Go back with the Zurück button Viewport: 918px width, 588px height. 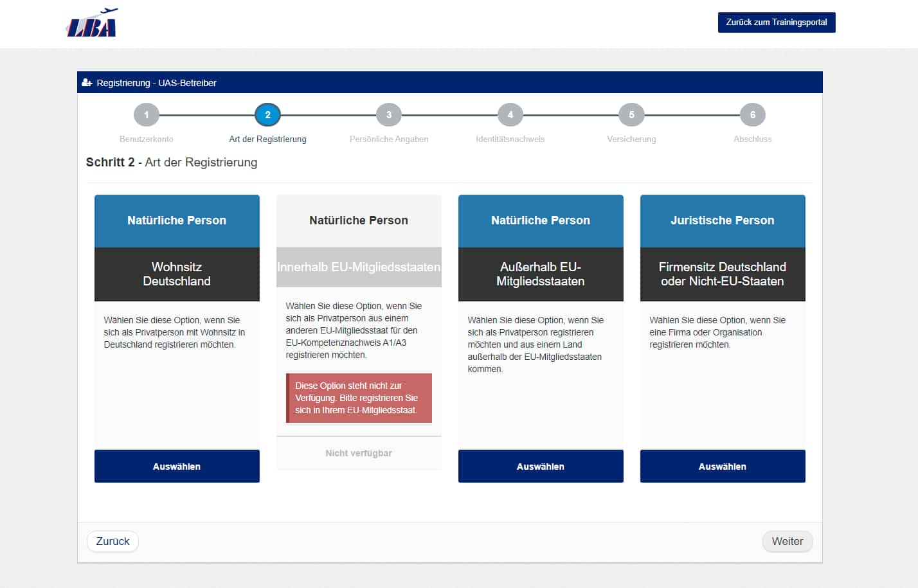(x=113, y=541)
